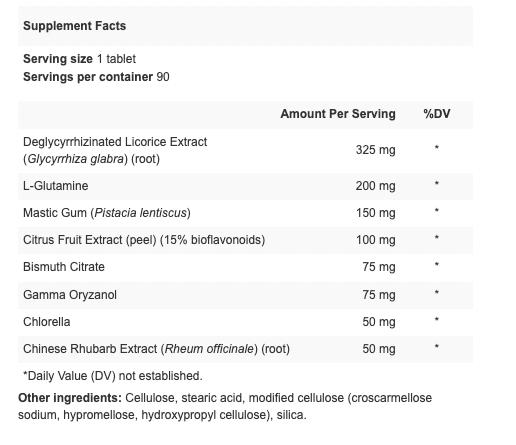Click the asterisk in the Chlorella row
The image size is (516, 445).
pyautogui.click(x=437, y=320)
